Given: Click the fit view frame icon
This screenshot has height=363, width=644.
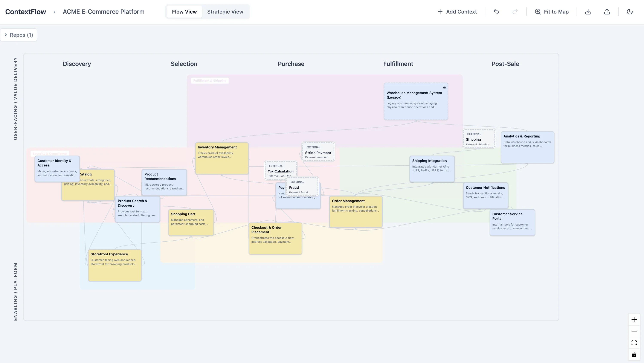Looking at the screenshot, I should pyautogui.click(x=634, y=343).
